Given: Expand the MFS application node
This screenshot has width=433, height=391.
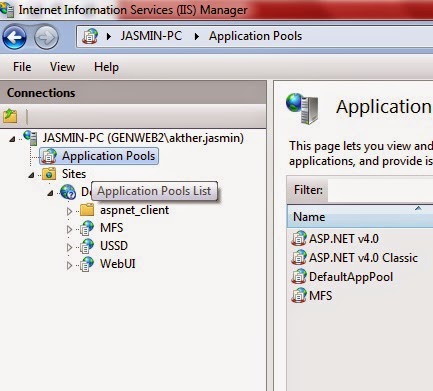Looking at the screenshot, I should pyautogui.click(x=69, y=229).
